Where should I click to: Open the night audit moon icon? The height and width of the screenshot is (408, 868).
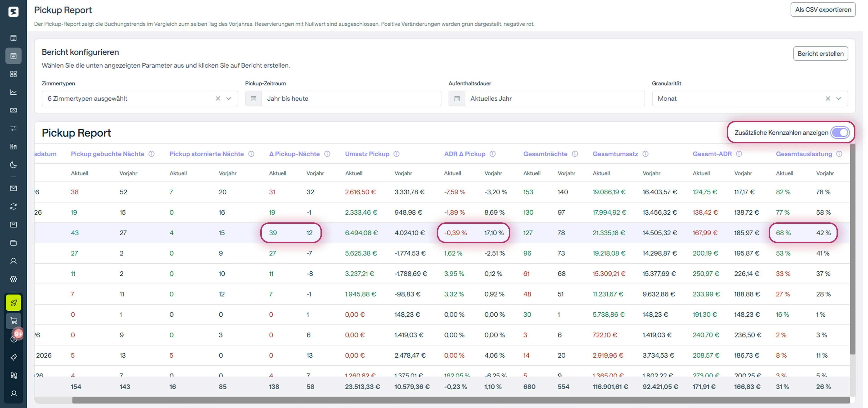click(13, 165)
